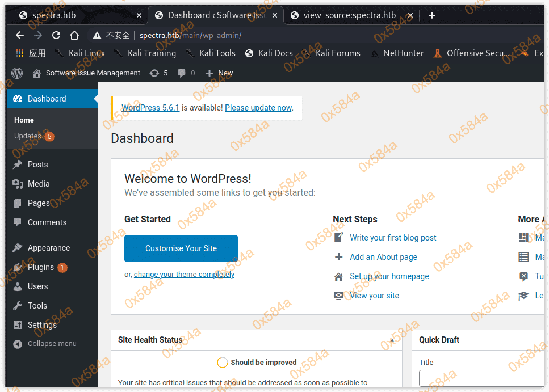Viewport: 549px width, 392px height.
Task: Collapse the admin sidebar menu
Action: point(52,344)
